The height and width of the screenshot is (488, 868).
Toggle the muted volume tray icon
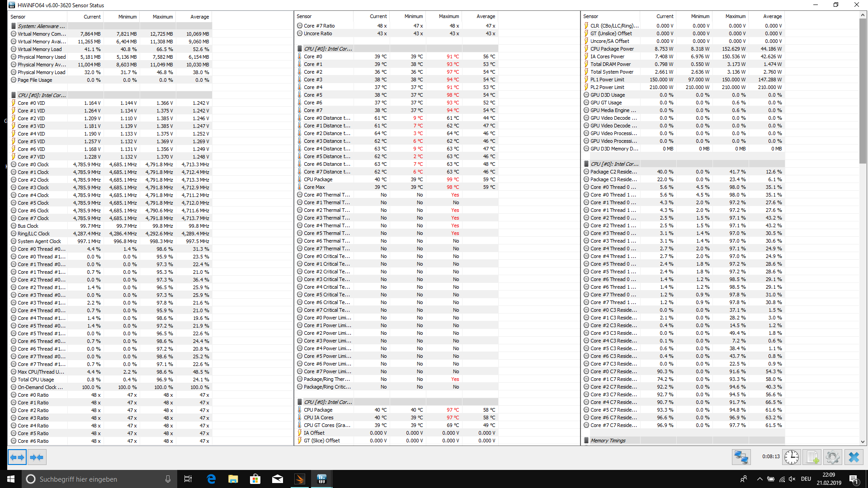[x=792, y=479]
